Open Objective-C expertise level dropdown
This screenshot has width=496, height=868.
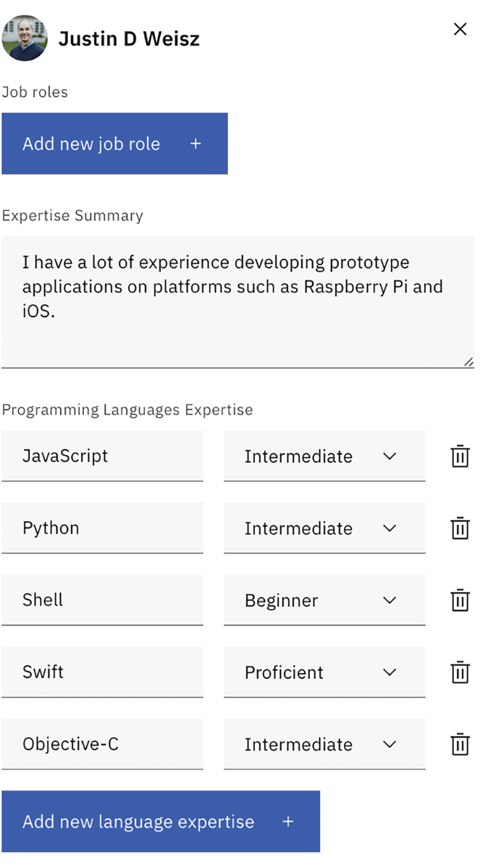324,744
